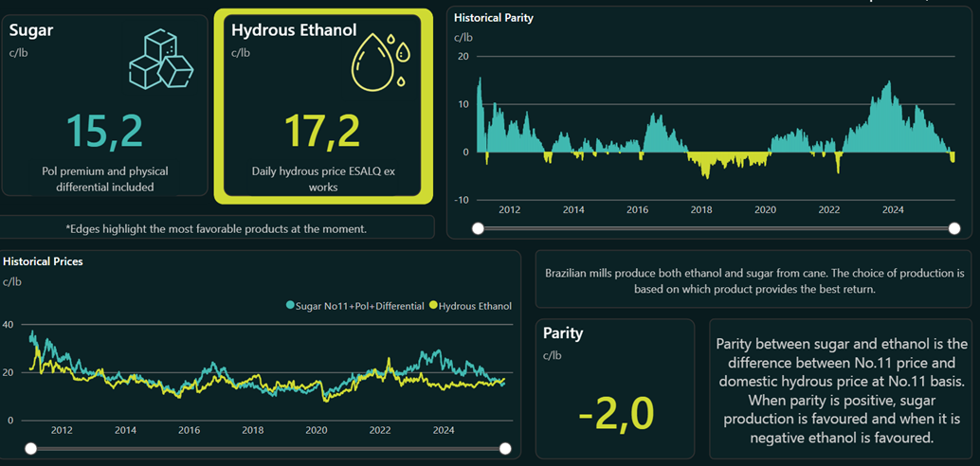
Task: Click the Historical Prices chart title
Action: [x=43, y=260]
